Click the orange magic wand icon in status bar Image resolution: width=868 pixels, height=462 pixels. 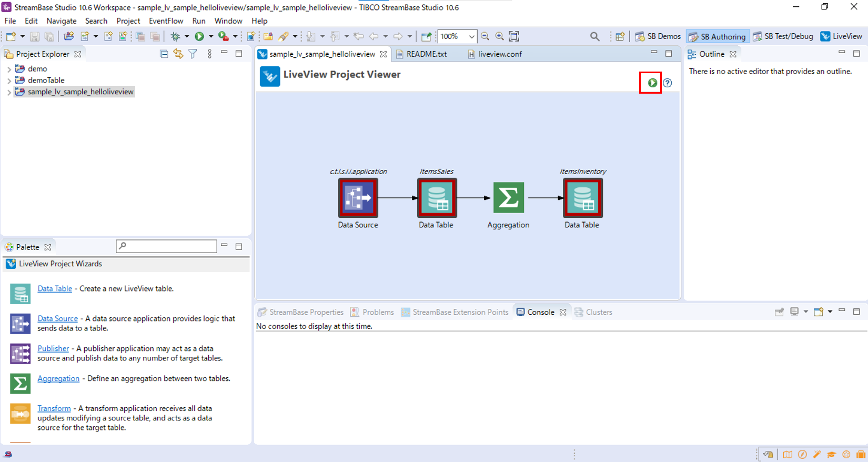[x=817, y=455]
